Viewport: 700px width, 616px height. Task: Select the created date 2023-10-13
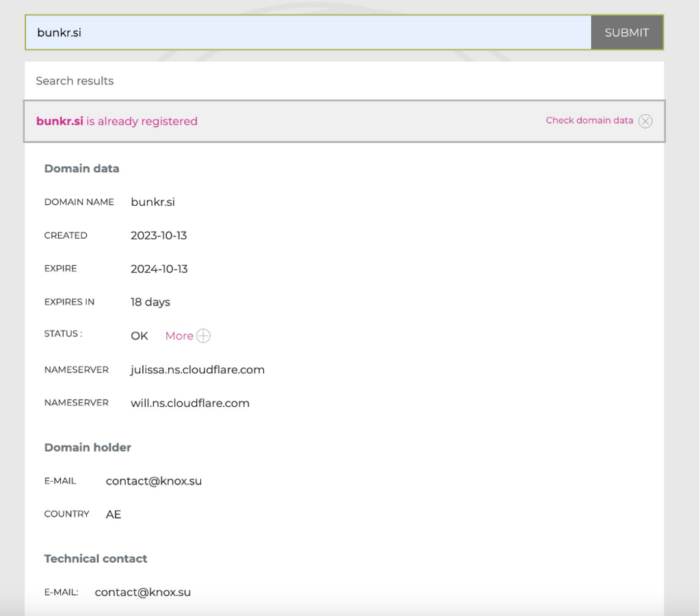pos(159,235)
